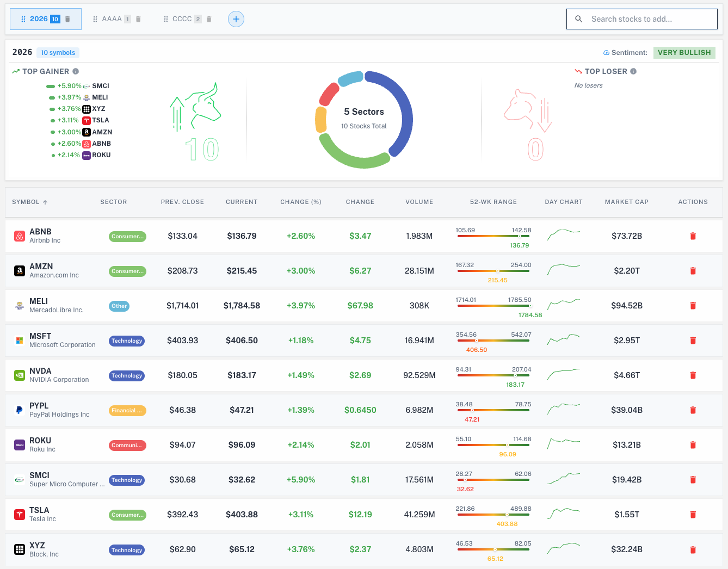728x569 pixels.
Task: Sort by Change (%) column header
Action: tap(300, 202)
